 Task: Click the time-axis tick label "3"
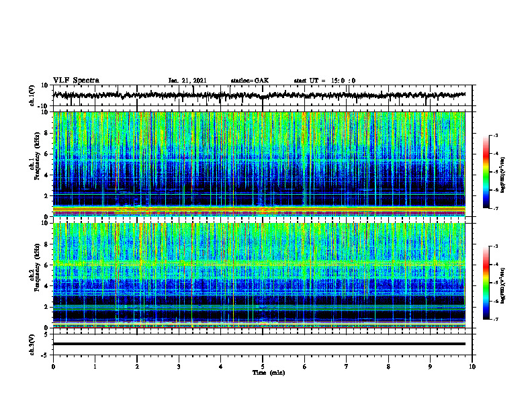[x=179, y=367]
